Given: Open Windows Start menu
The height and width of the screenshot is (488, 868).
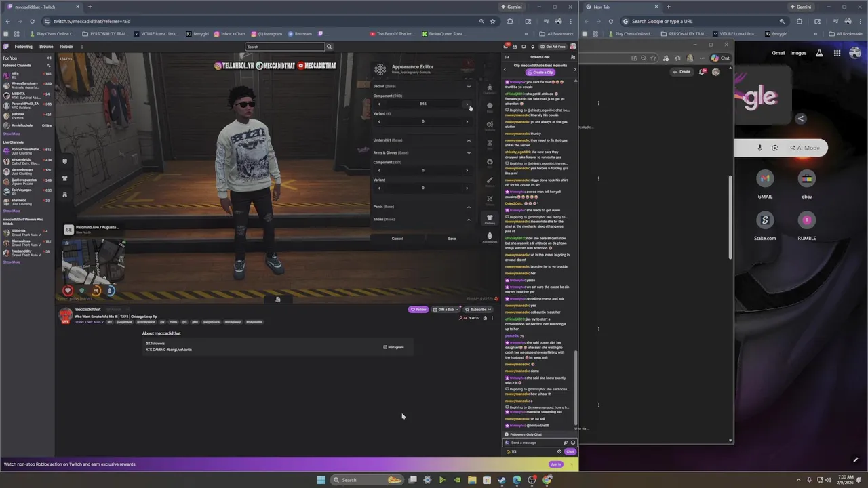Looking at the screenshot, I should (x=321, y=480).
